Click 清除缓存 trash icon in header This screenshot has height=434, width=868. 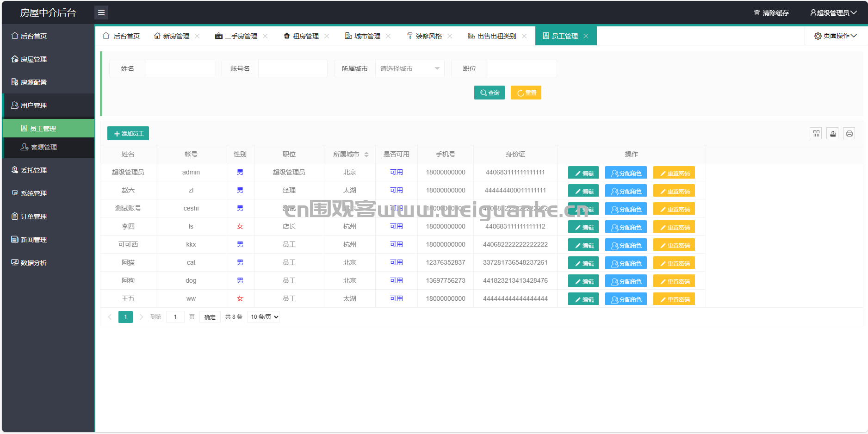pos(757,13)
